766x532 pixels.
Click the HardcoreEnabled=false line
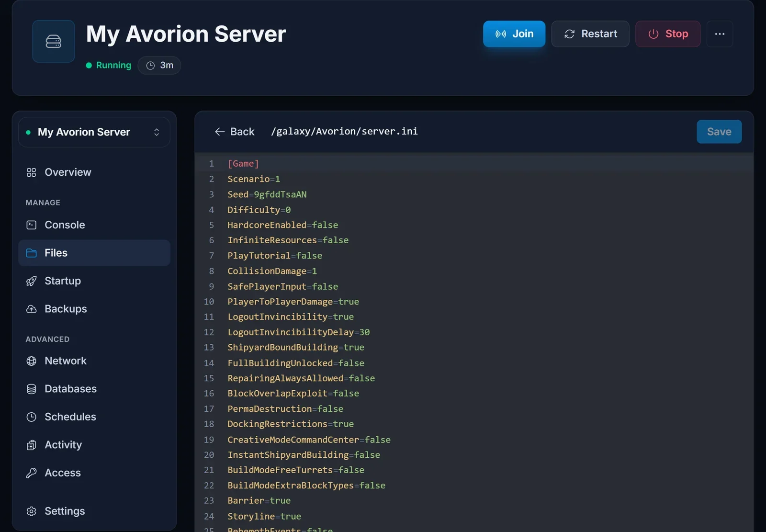tap(282, 225)
